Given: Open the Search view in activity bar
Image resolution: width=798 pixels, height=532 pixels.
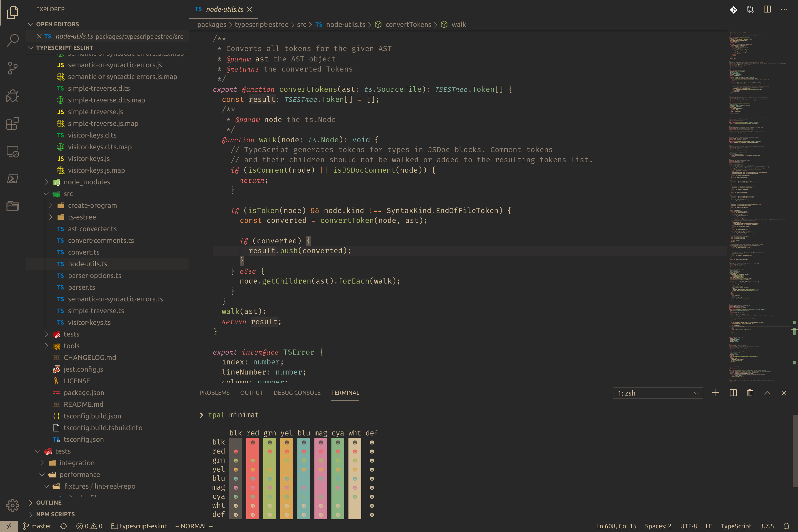Looking at the screenshot, I should (x=13, y=40).
